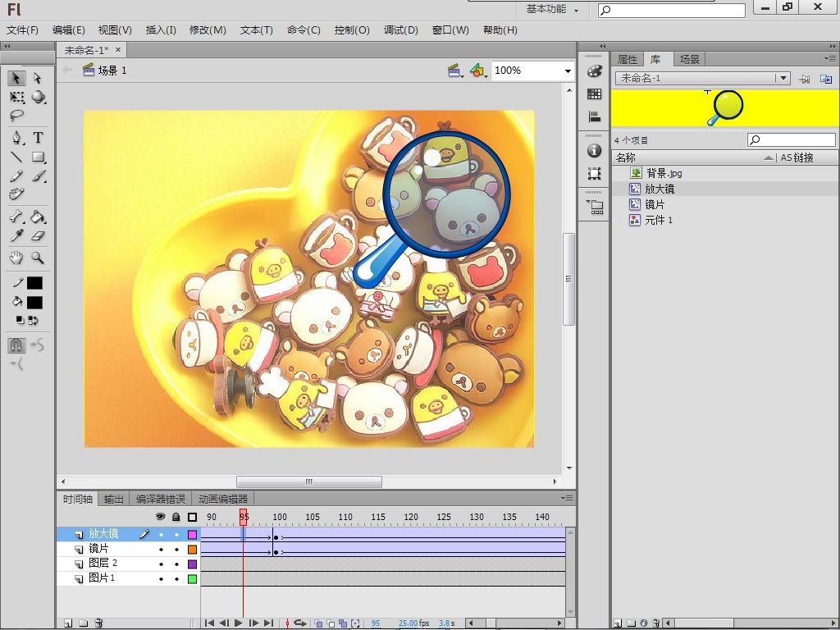Image resolution: width=840 pixels, height=630 pixels.
Task: Delete layer using the trash icon
Action: pos(98,623)
